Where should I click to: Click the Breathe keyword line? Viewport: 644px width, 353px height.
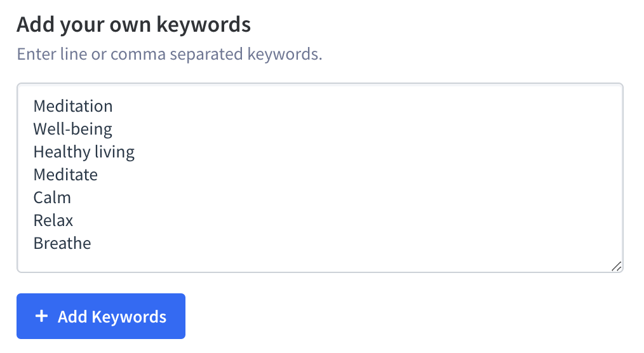[x=62, y=243]
